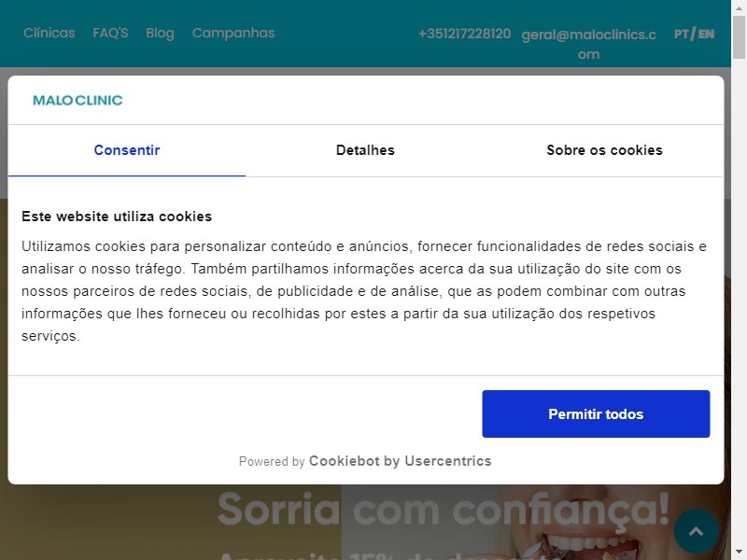Click the 'Sorria com confiança!' banner heading
This screenshot has height=560, width=747.
444,509
